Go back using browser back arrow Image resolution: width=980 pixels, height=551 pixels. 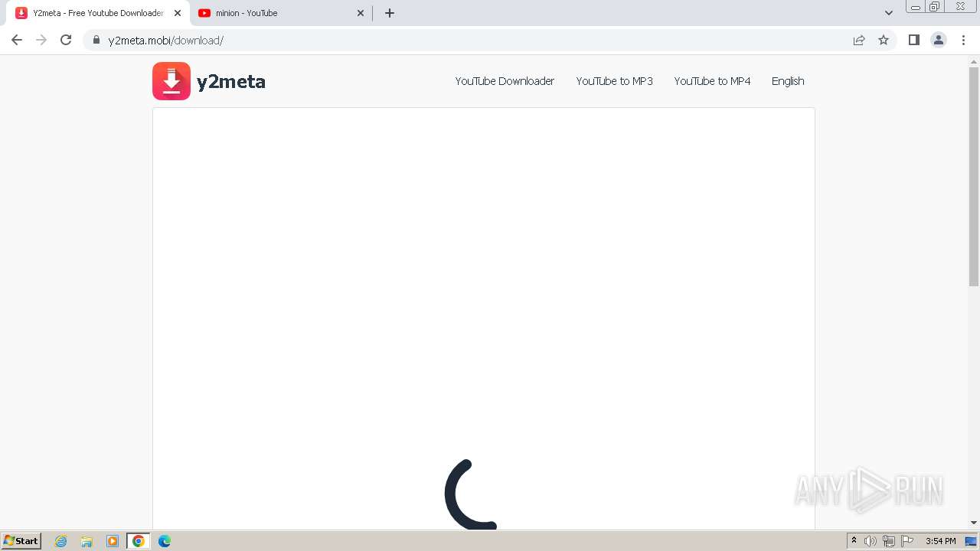pyautogui.click(x=17, y=40)
